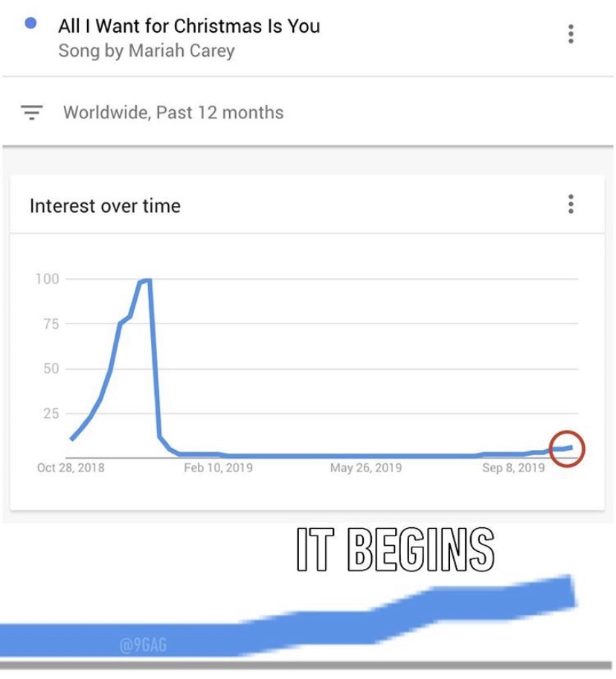Click the Feb 10, 2019 axis label
Screen dimensions: 616x679
[x=218, y=468]
